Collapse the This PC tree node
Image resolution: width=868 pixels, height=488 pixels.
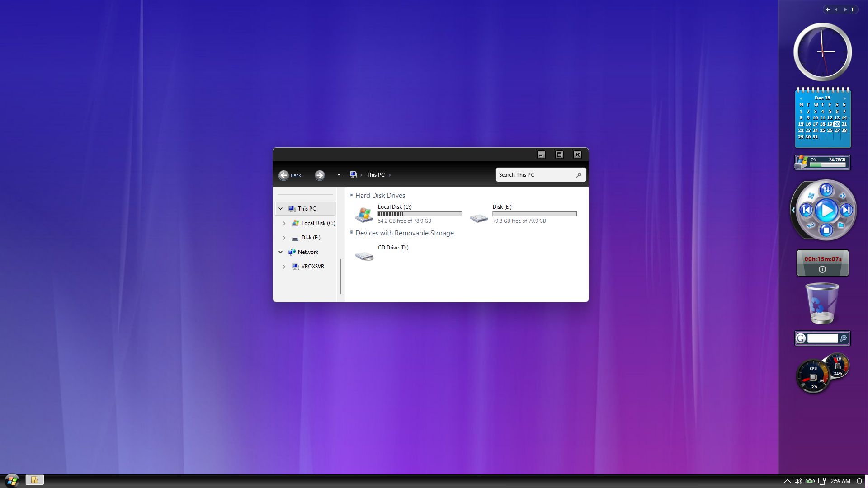(x=280, y=209)
